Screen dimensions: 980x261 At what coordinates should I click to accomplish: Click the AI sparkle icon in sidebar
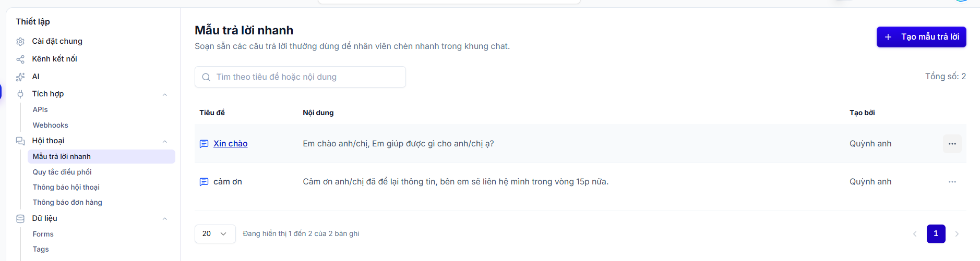tap(20, 77)
